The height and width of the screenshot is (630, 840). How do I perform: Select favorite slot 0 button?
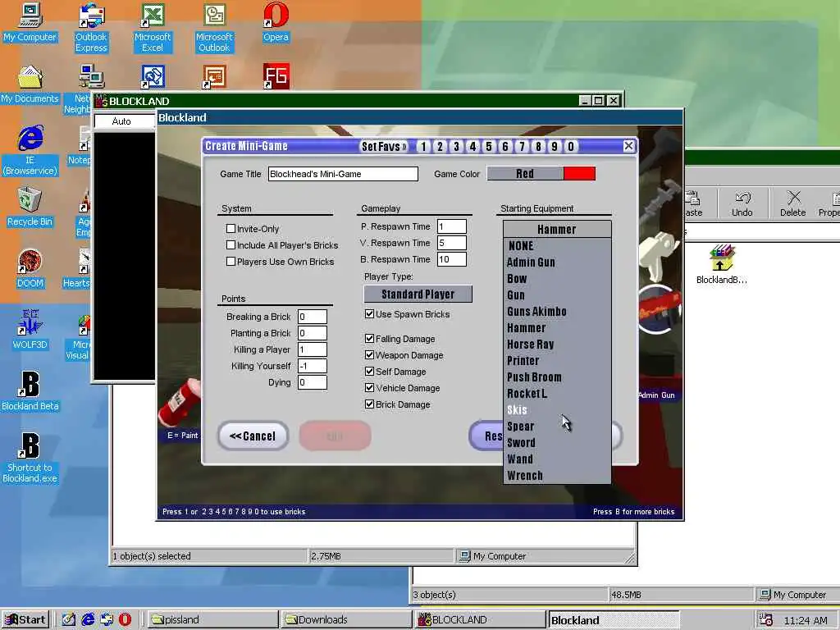[x=571, y=146]
